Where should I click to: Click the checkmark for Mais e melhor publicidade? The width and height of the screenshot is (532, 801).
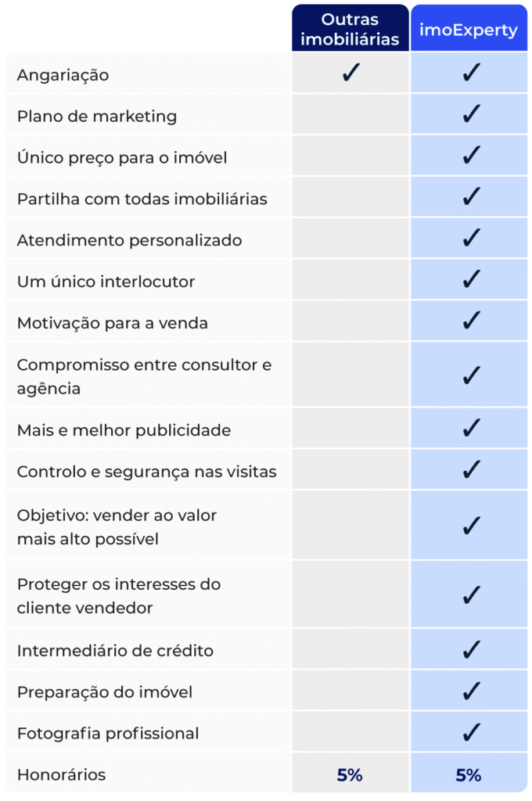470,429
